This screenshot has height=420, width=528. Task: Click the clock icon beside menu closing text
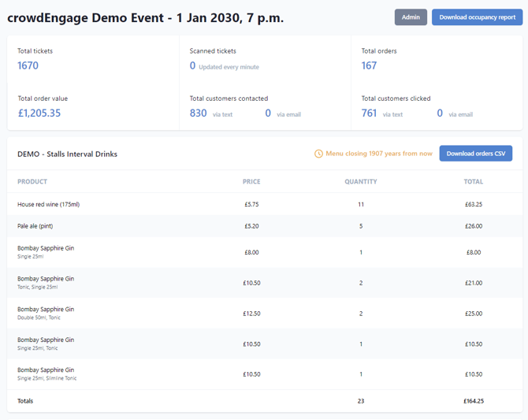[318, 154]
